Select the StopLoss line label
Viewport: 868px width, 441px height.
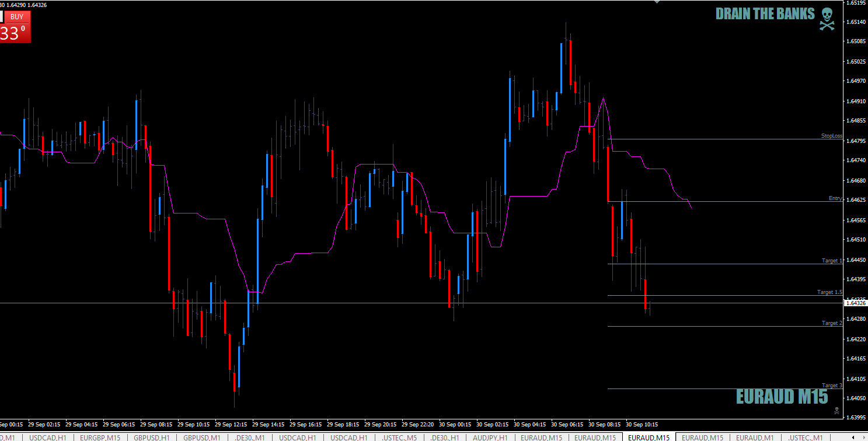832,136
